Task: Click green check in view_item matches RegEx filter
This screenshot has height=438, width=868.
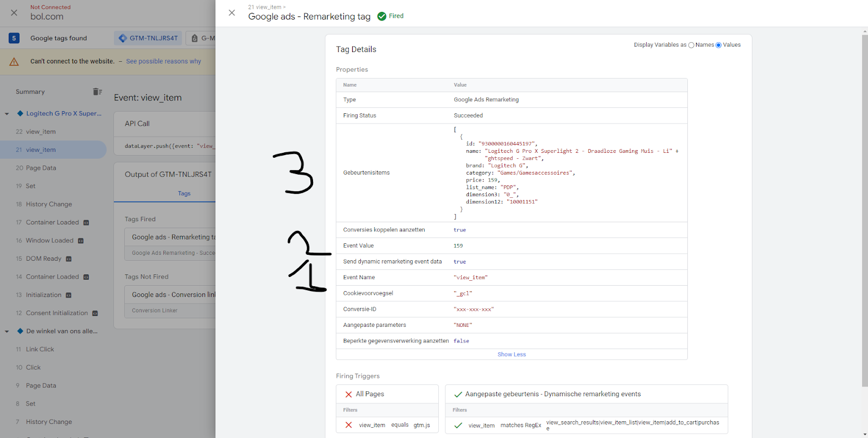Action: (458, 425)
